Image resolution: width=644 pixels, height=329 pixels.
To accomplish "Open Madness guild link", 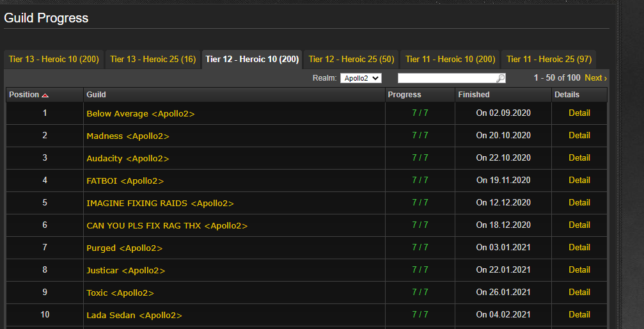I will [x=128, y=136].
